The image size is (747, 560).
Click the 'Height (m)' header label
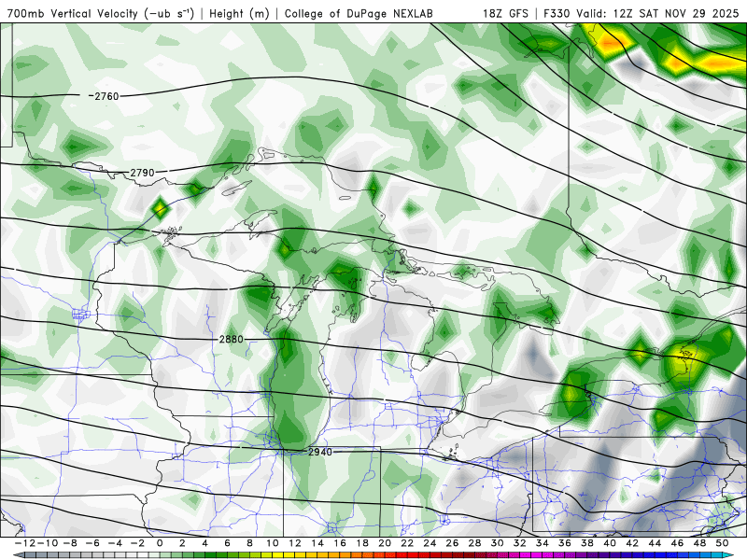239,13
